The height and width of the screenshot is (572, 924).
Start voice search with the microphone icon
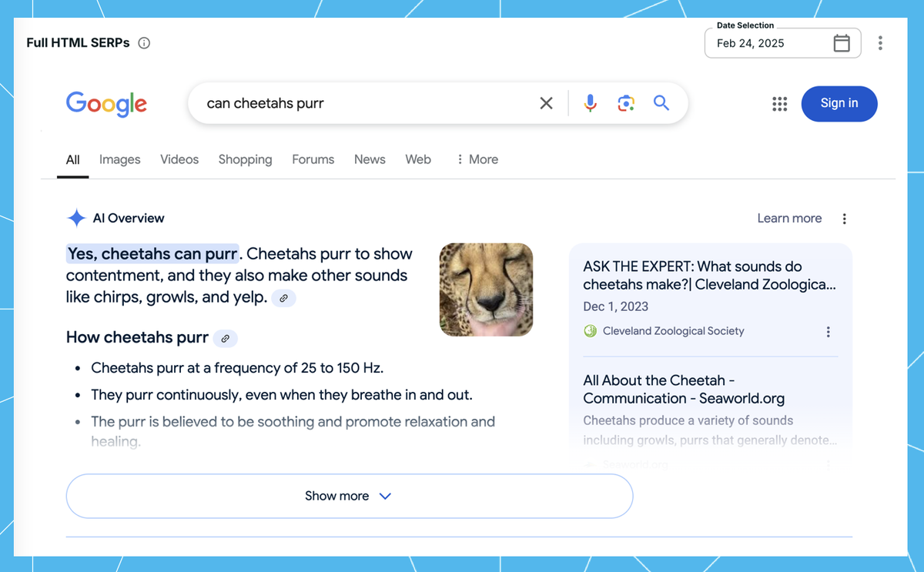[590, 103]
